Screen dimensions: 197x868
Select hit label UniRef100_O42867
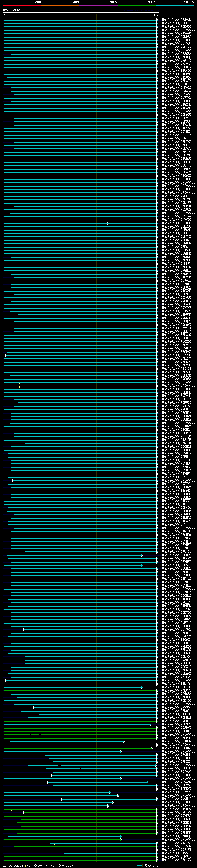coord(177,78)
